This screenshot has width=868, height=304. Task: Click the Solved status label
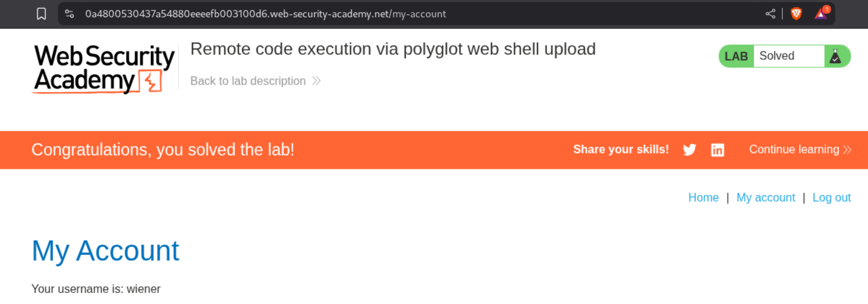(777, 56)
